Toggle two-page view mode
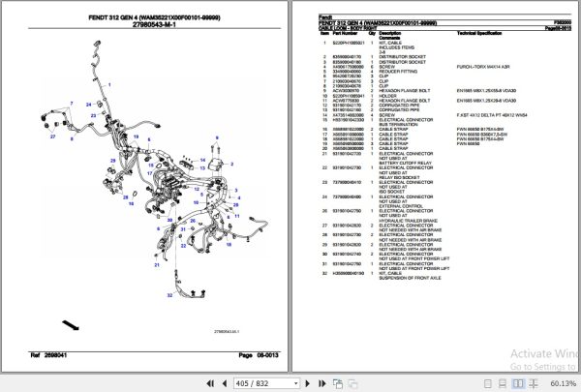581x392 pixels. [x=518, y=383]
